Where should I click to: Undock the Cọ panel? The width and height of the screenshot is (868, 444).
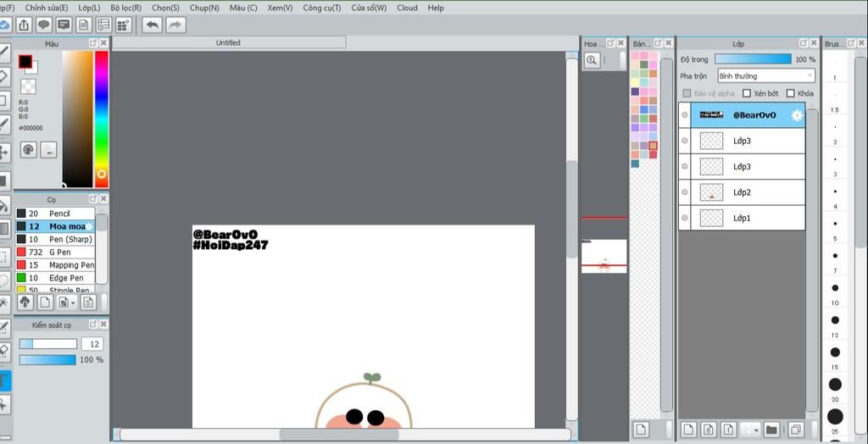pyautogui.click(x=93, y=199)
